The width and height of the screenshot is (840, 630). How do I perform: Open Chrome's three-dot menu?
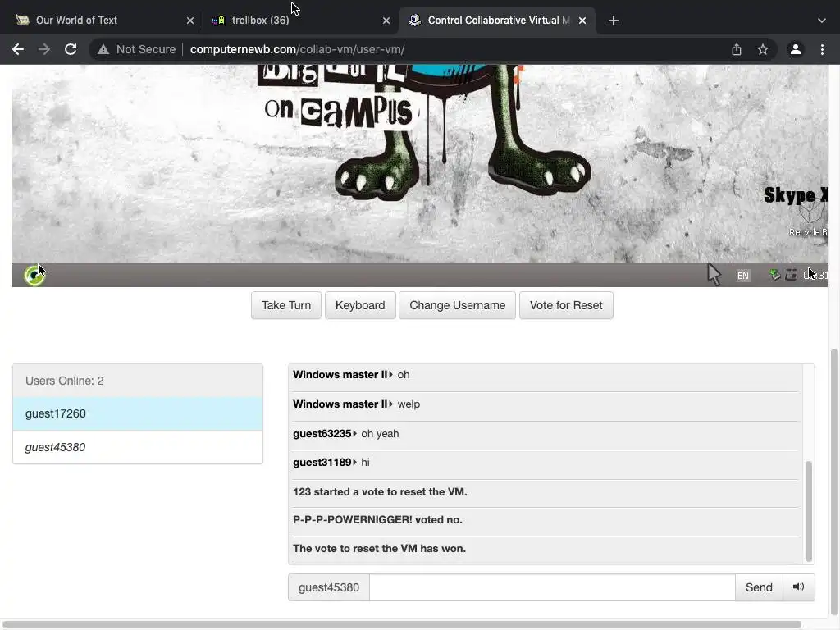[x=822, y=49]
